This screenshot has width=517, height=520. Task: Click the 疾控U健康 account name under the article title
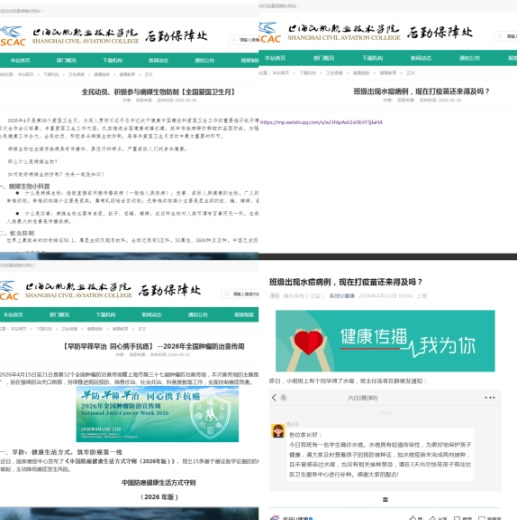point(342,296)
